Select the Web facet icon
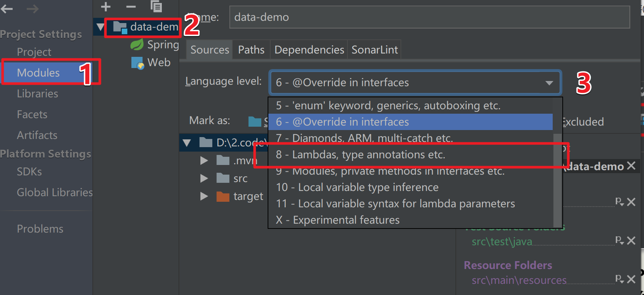This screenshot has width=644, height=295. tap(137, 63)
